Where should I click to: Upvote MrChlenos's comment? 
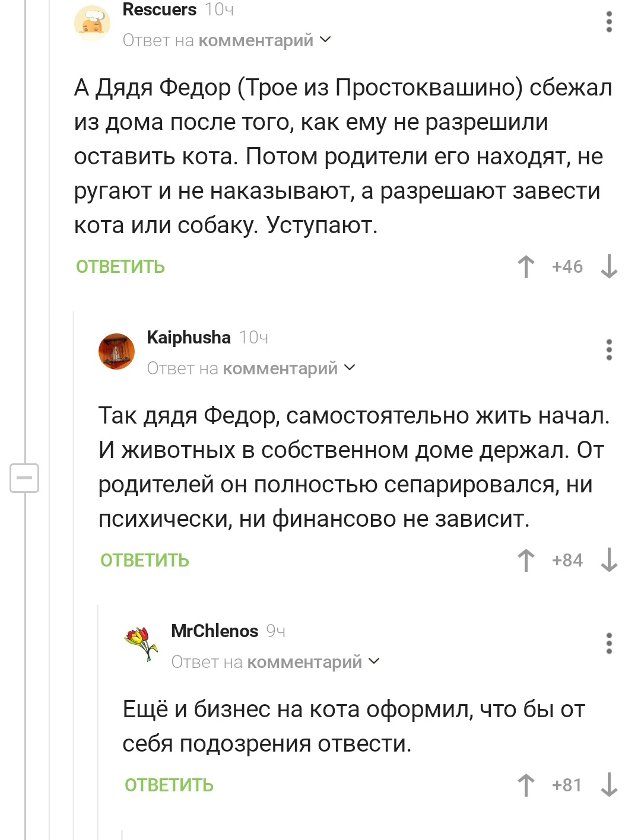pyautogui.click(x=526, y=785)
